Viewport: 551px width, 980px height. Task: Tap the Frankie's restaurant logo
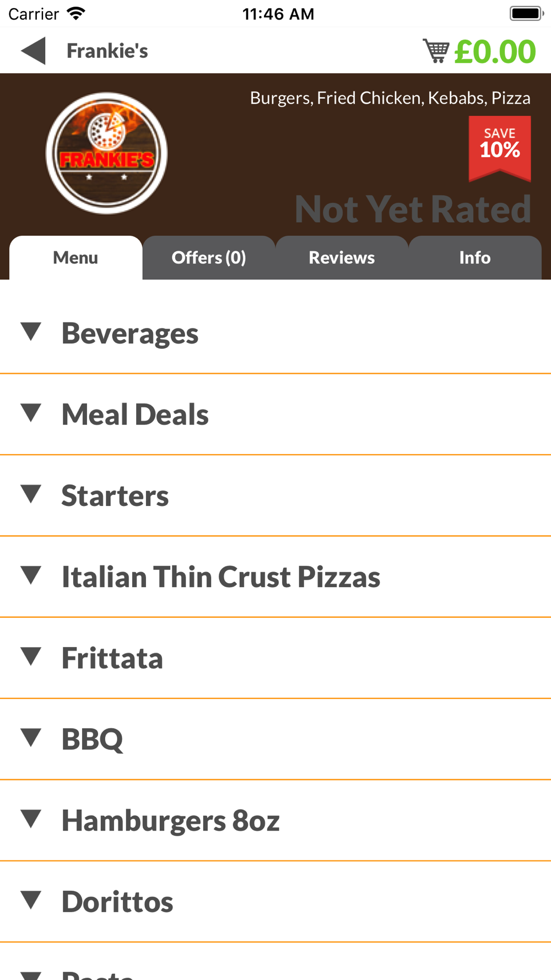[x=106, y=153]
